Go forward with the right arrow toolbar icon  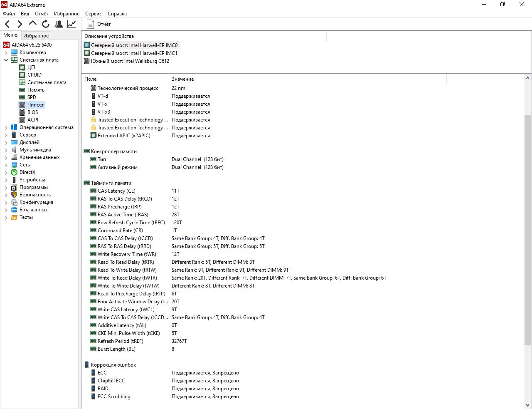point(20,24)
